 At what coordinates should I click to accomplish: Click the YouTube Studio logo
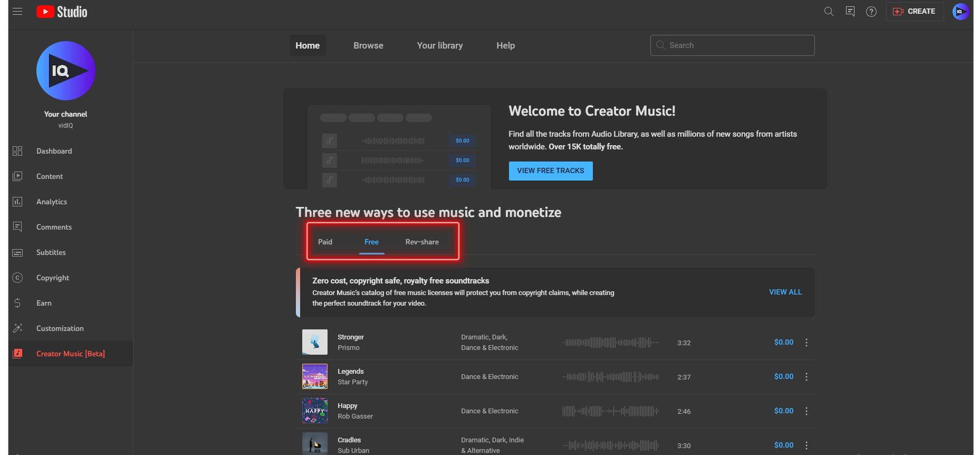point(62,12)
